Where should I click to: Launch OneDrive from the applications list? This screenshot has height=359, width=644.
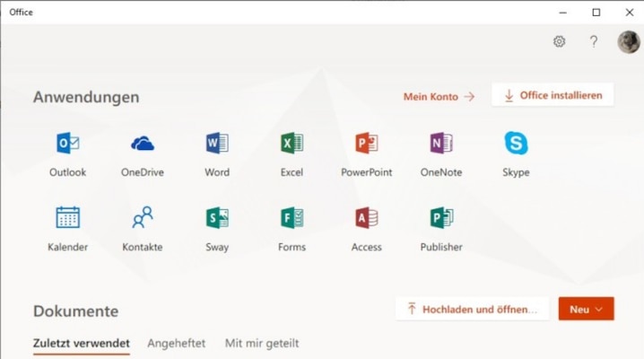(143, 144)
